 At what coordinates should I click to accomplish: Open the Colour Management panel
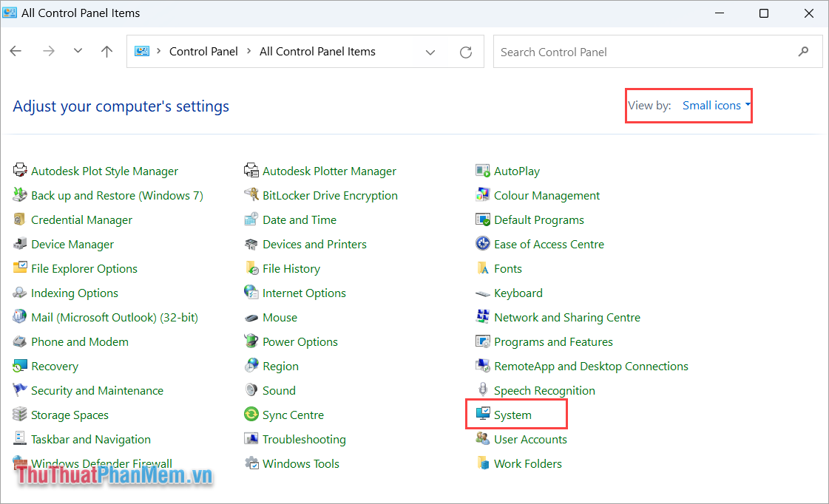546,195
